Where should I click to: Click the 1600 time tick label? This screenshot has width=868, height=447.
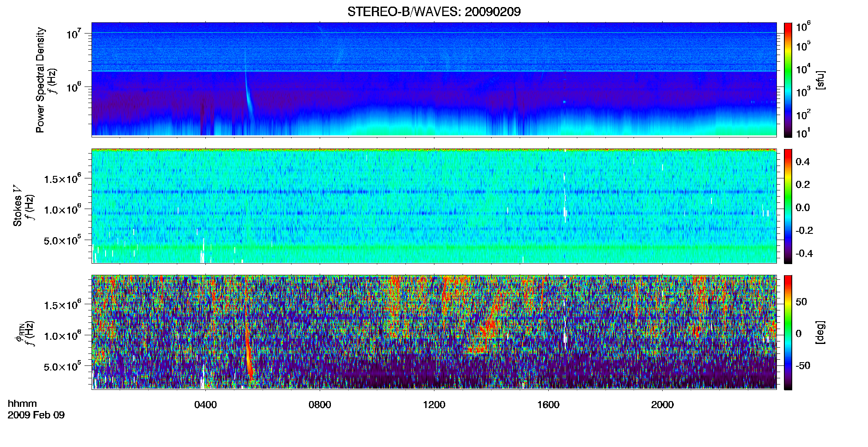pyautogui.click(x=548, y=405)
